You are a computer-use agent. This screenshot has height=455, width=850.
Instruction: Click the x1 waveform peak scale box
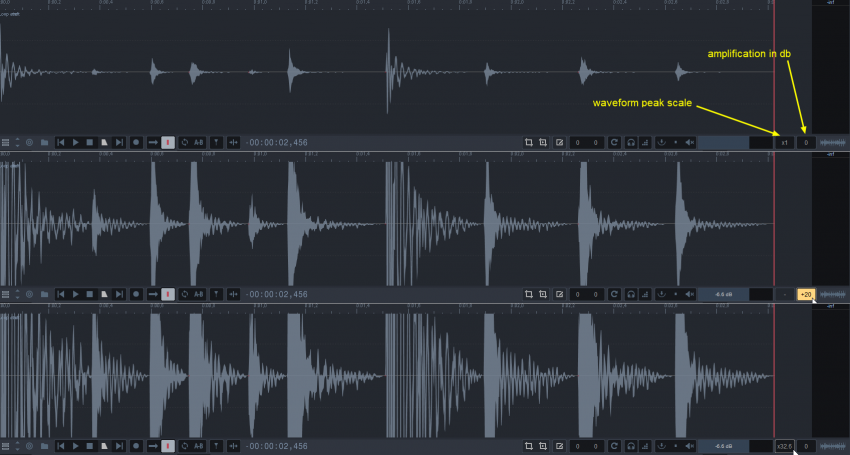tap(785, 143)
